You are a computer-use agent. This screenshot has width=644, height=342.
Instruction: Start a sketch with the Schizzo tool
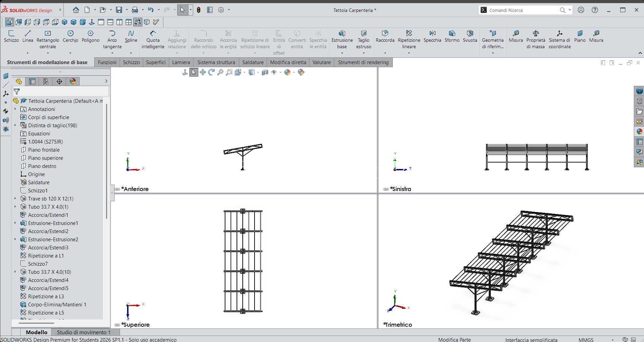click(x=11, y=36)
